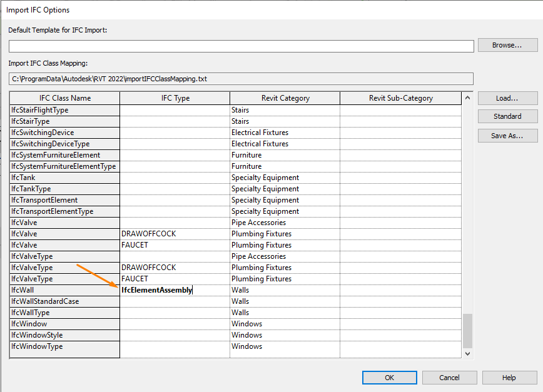The image size is (543, 392).
Task: Click the scrollbar down arrow
Action: pos(467,352)
